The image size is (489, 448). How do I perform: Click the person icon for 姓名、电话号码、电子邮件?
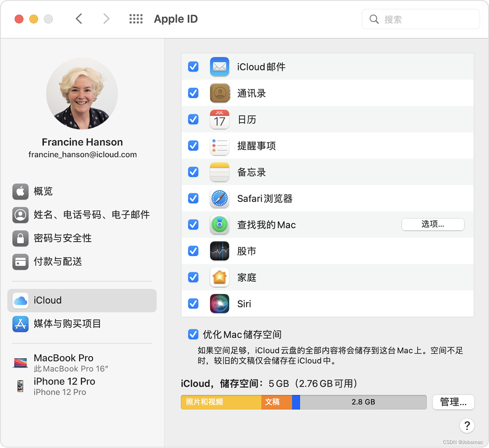point(20,215)
